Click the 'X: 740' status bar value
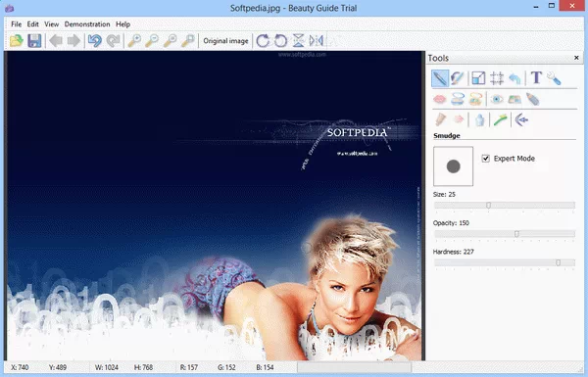588x377 pixels. pos(20,367)
